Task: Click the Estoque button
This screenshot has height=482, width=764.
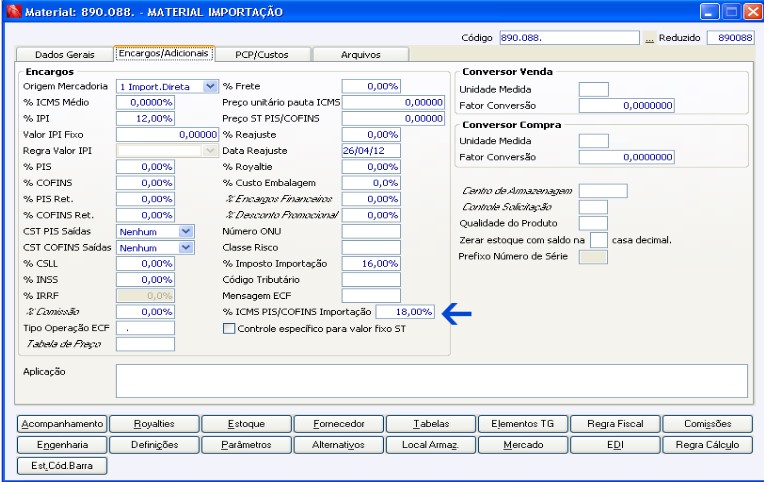Action: coord(247,424)
